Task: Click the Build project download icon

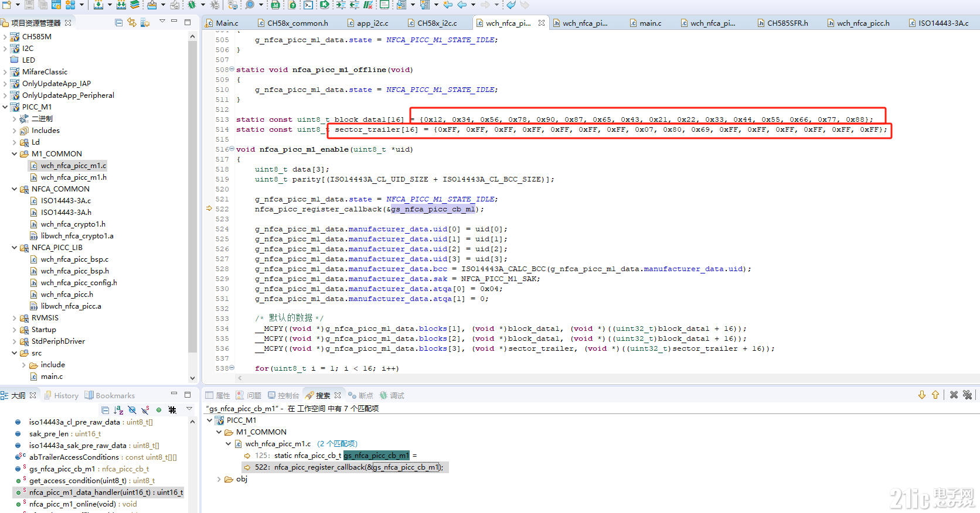Action: pos(98,5)
